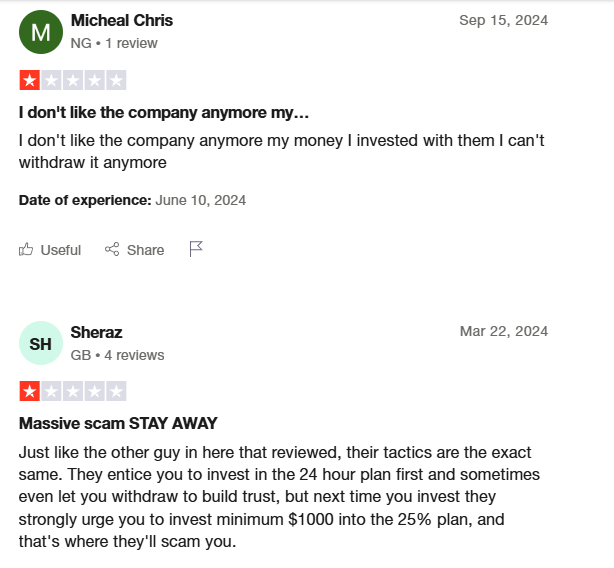Open review title "Massive scam STAY AWAY"

(118, 424)
